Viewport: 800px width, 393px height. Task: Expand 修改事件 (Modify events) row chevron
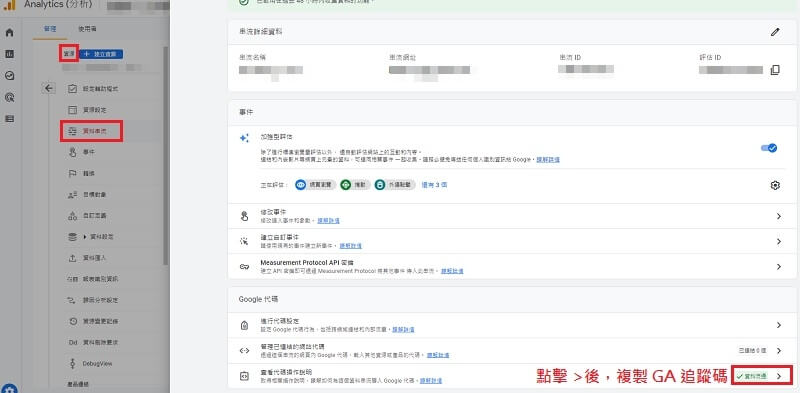pos(779,216)
